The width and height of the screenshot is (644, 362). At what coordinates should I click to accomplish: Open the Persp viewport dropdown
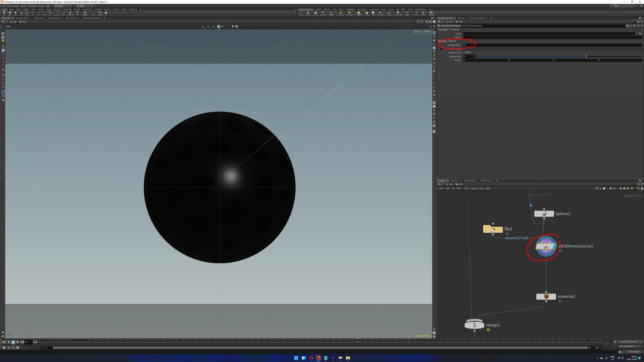coord(417,32)
